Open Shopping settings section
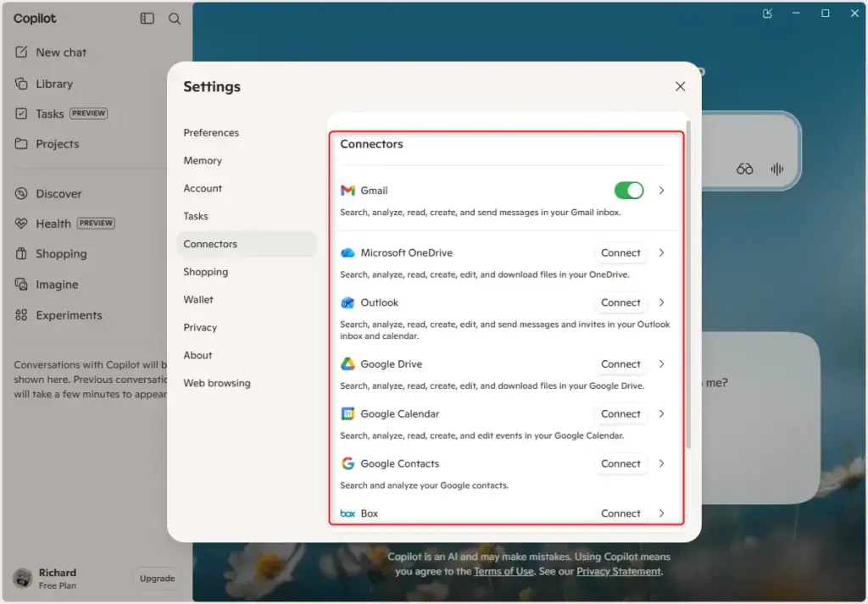The image size is (868, 604). [x=247, y=272]
